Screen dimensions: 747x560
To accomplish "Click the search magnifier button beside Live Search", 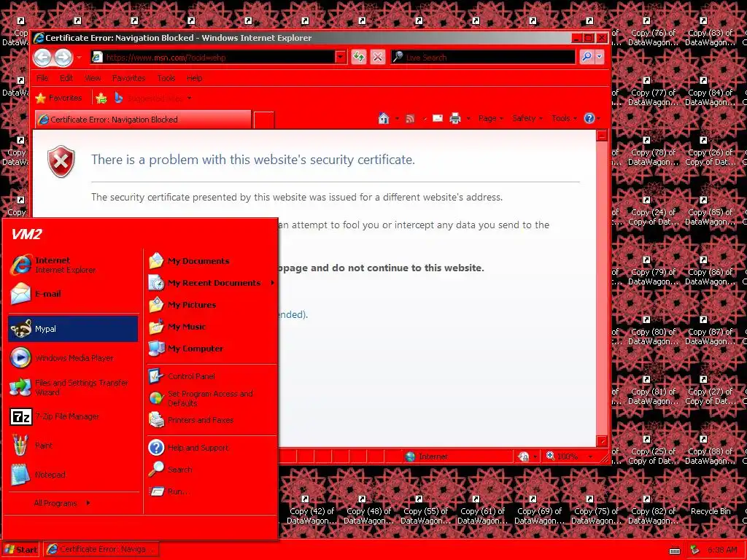I will (587, 57).
